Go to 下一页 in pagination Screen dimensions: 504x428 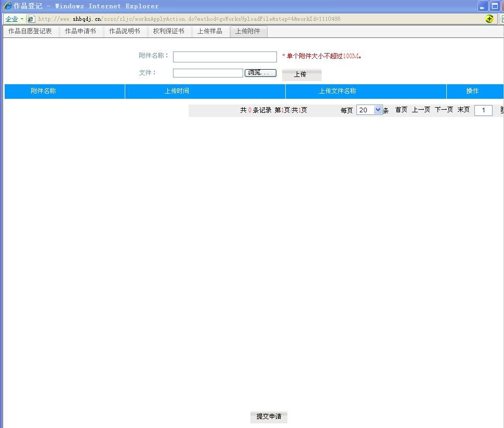[444, 110]
